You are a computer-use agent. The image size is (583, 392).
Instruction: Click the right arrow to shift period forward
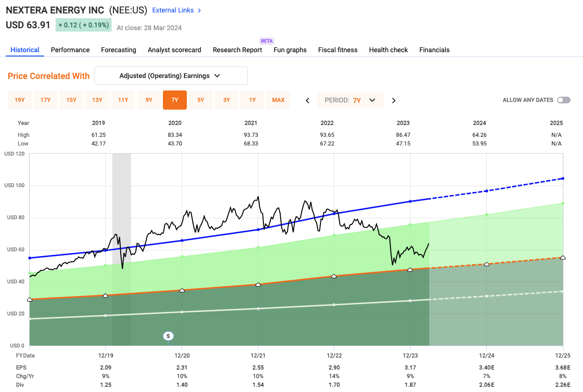(x=394, y=100)
